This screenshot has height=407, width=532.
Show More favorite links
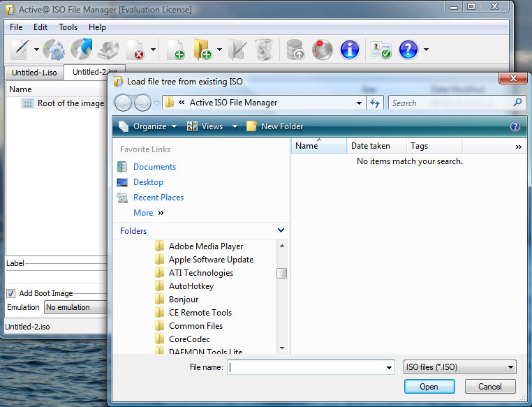click(148, 213)
